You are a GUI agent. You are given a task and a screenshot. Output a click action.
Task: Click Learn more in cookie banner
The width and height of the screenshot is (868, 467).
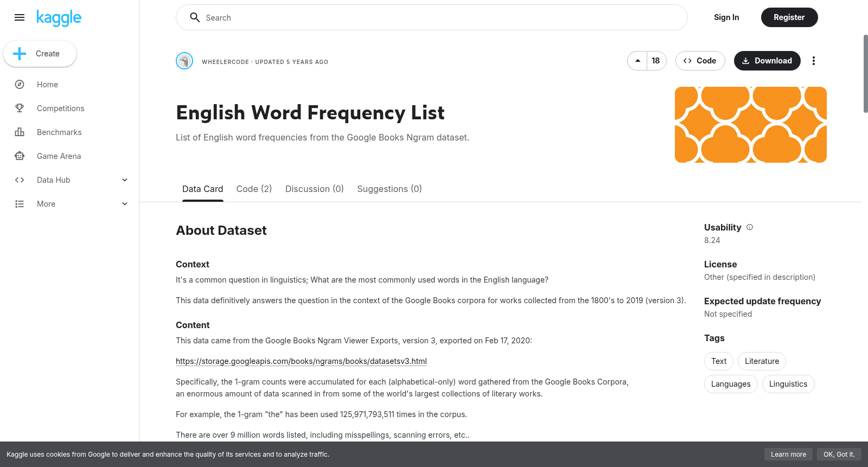(788, 455)
